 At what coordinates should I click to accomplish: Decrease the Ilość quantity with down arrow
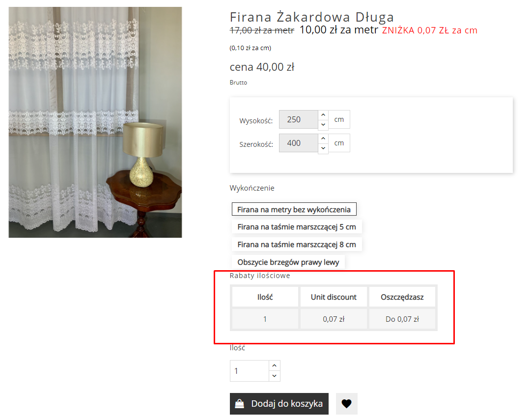(275, 376)
